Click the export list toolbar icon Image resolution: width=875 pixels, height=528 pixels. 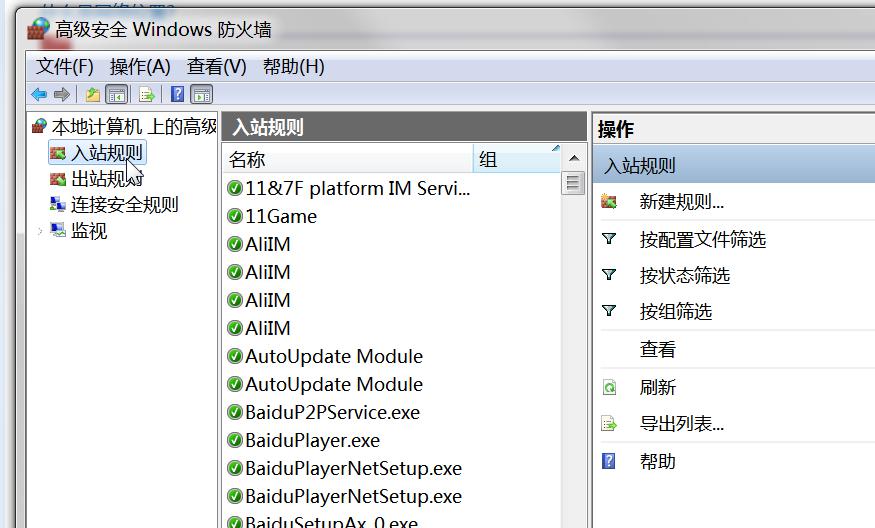[x=147, y=94]
